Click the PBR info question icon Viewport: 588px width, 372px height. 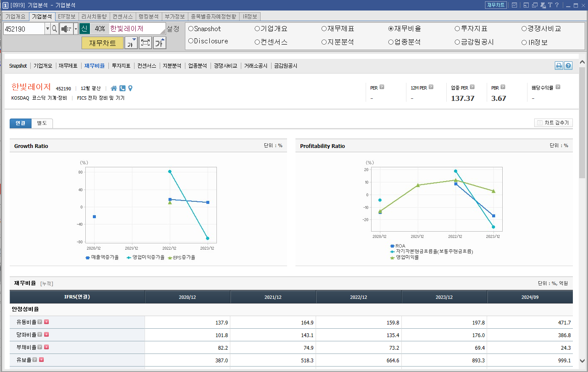503,87
